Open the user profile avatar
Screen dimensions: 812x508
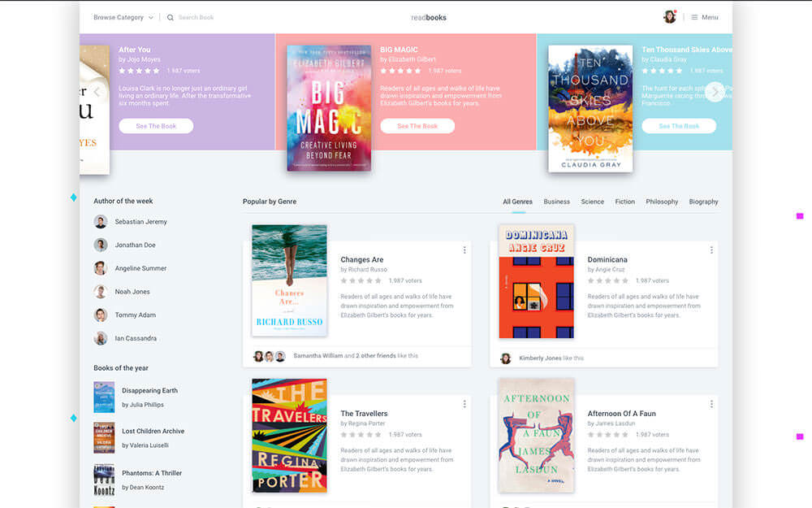click(670, 17)
